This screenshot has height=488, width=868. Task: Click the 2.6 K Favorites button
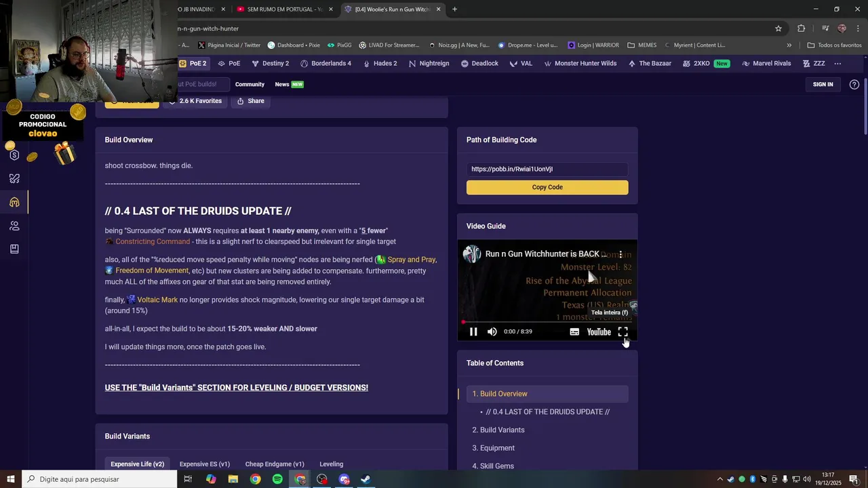(x=195, y=101)
